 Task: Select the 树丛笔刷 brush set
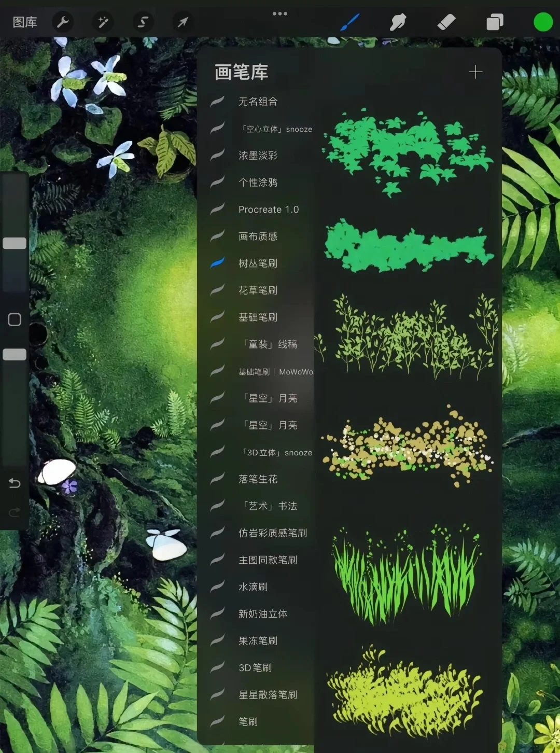click(x=258, y=263)
